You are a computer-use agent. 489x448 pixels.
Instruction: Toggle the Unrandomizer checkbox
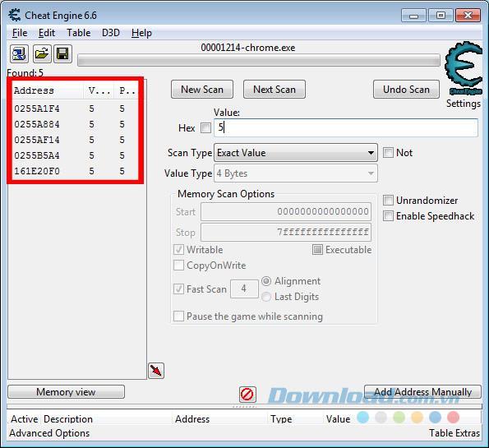[388, 200]
